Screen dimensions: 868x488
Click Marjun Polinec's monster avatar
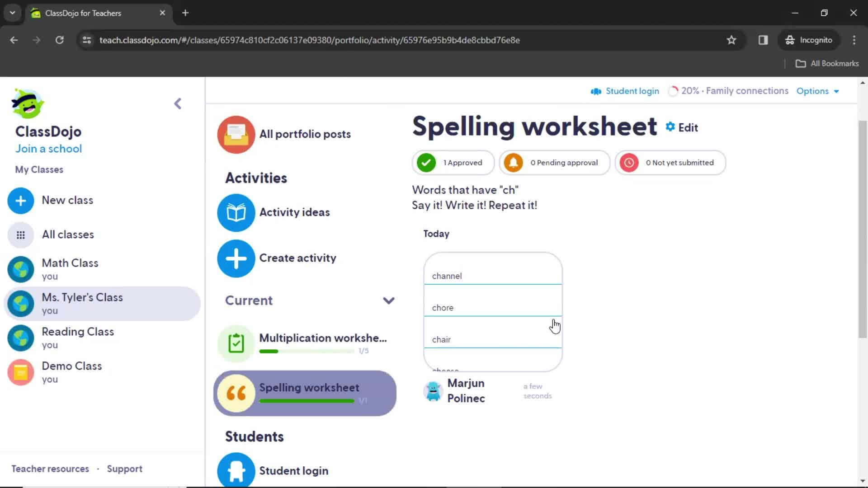(433, 391)
